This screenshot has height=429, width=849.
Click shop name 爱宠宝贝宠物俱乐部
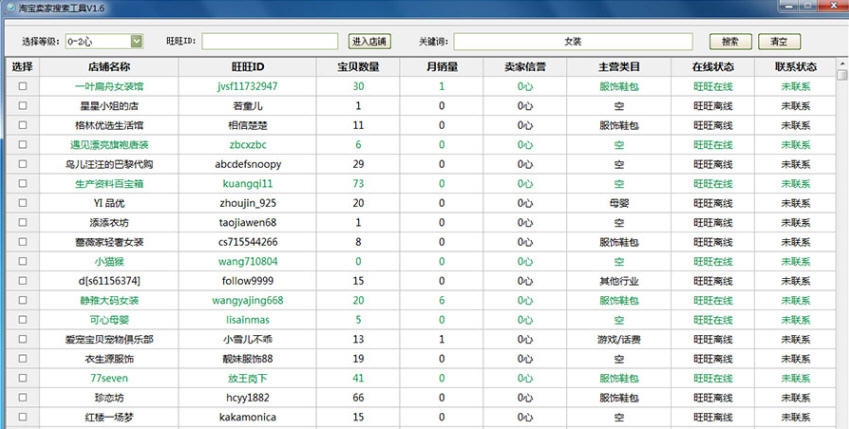click(109, 340)
